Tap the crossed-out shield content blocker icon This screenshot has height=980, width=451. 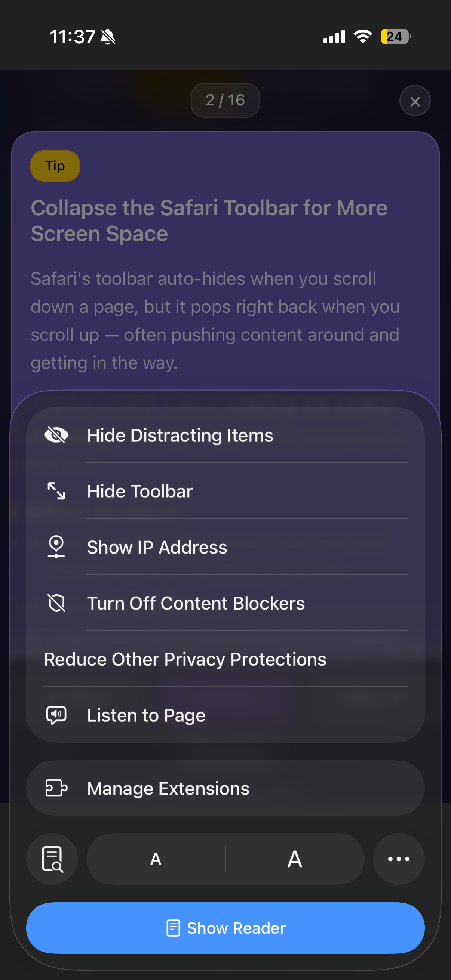pyautogui.click(x=56, y=603)
